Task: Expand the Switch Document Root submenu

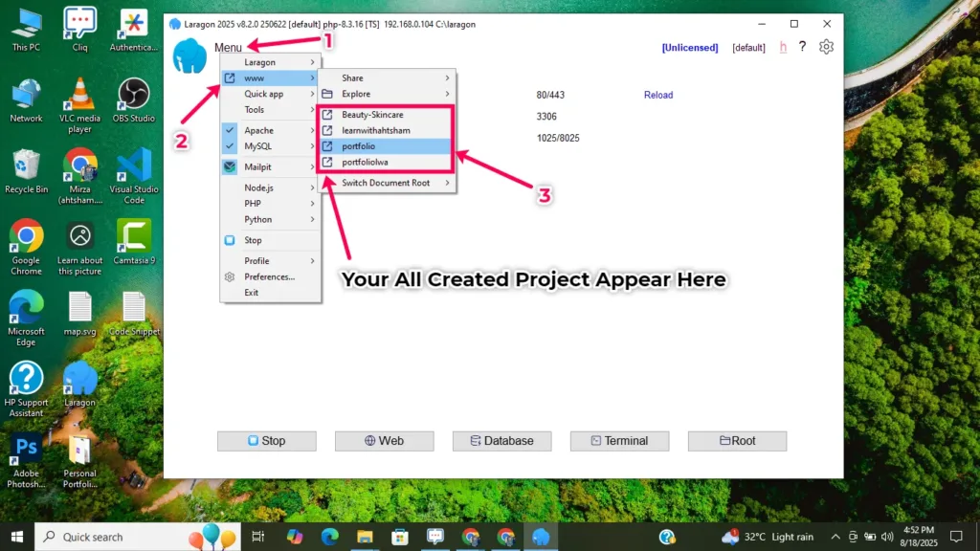Action: [x=386, y=183]
